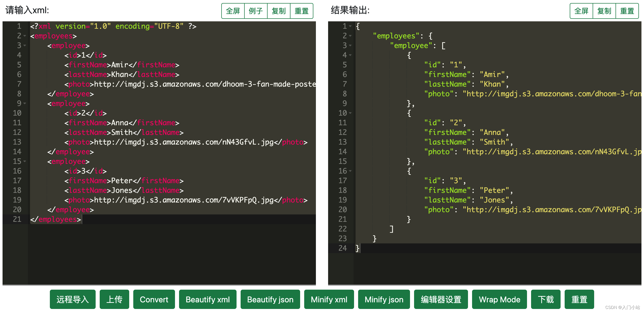Reset the XML input with 重置 button

click(302, 11)
